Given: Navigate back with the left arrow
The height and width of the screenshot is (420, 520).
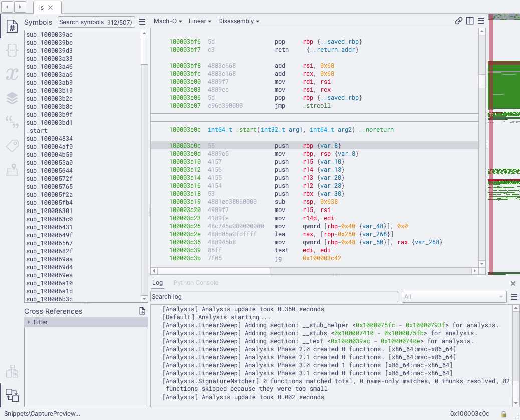Looking at the screenshot, I should 8,7.
